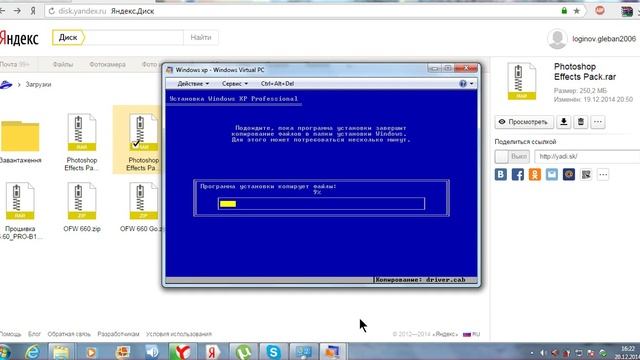Share the link via Odnoklassniki orange icon
This screenshot has width=640, height=360.
click(x=535, y=174)
